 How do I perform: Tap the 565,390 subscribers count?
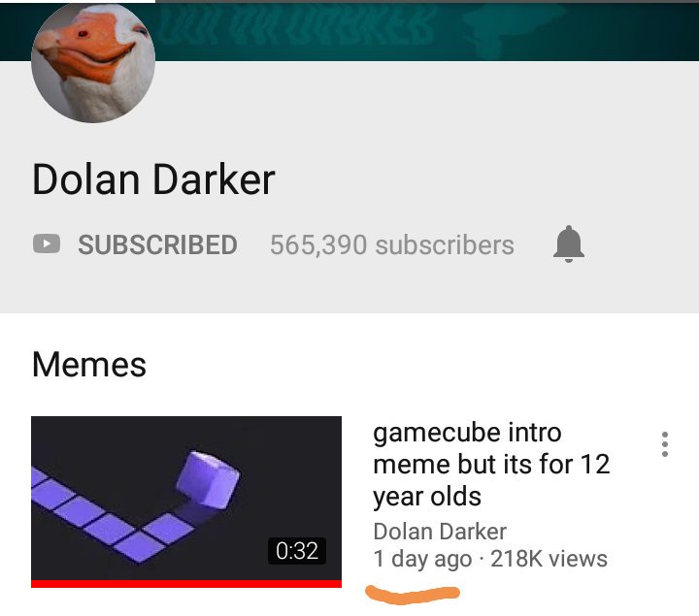point(392,245)
